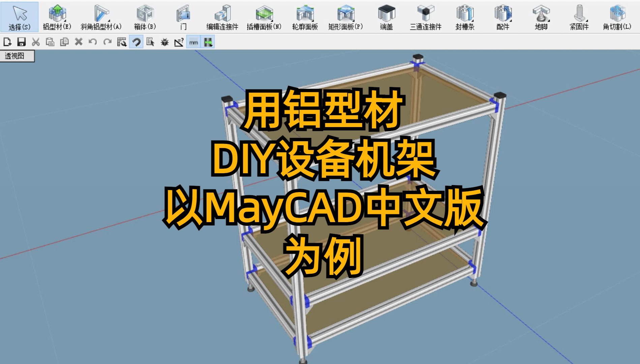Delete selection with the X icon
The height and width of the screenshot is (364, 640).
(79, 42)
